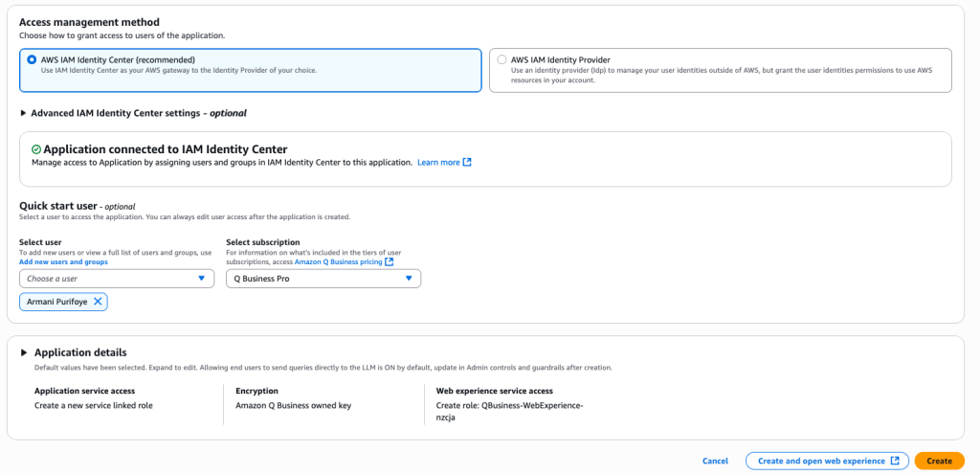Select AWS IAM Identity Provider radio option
This screenshot has width=980, height=475.
point(501,60)
